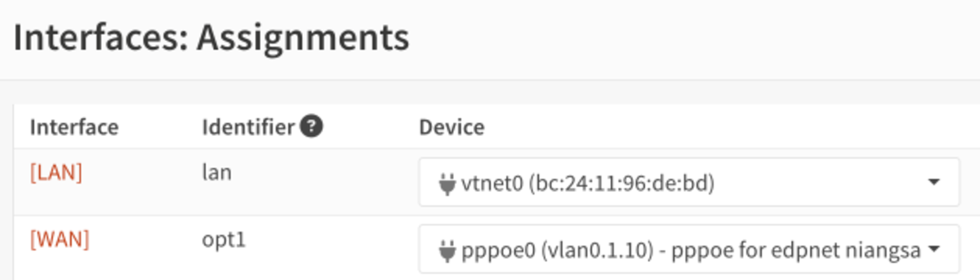Screen dimensions: 980x280
Task: Open the [WAN] interface link
Action: [60, 240]
